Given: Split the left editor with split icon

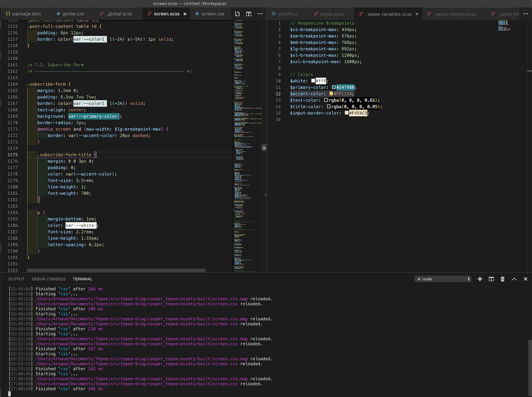Looking at the screenshot, I should pyautogui.click(x=249, y=14).
